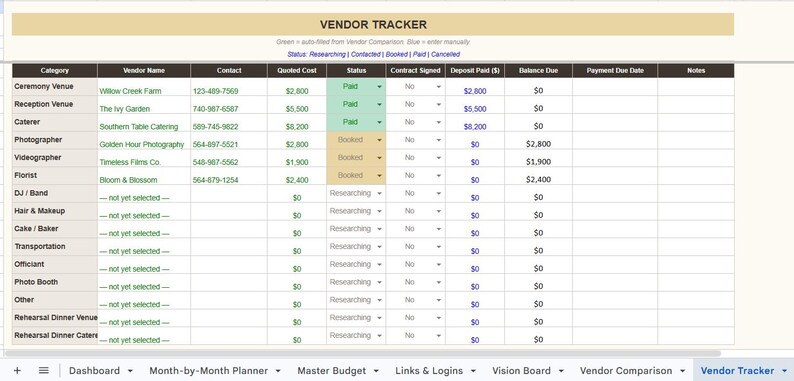The width and height of the screenshot is (794, 381).
Task: Switch to the Master Budget sheet tab
Action: [331, 371]
